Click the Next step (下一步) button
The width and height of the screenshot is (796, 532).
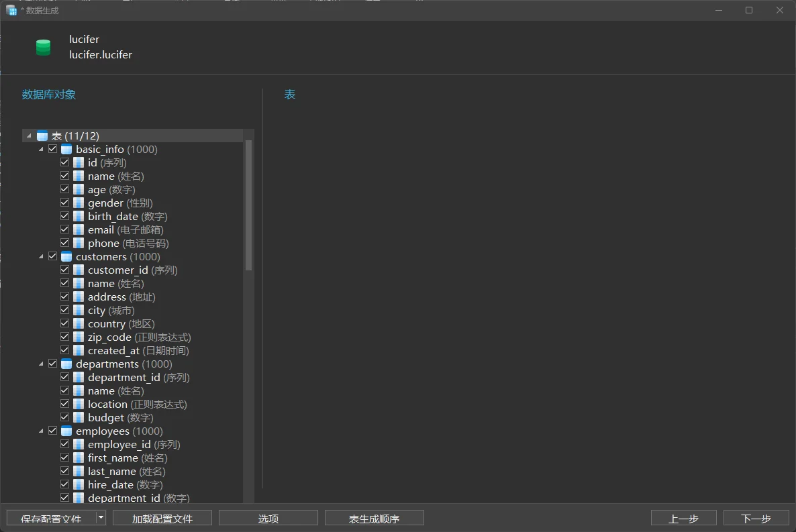pos(756,518)
